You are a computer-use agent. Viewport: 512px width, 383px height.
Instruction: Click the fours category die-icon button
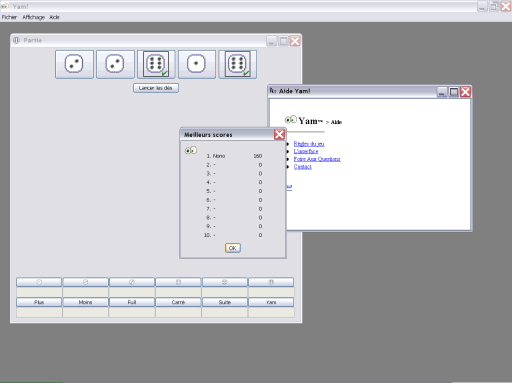[x=178, y=282]
